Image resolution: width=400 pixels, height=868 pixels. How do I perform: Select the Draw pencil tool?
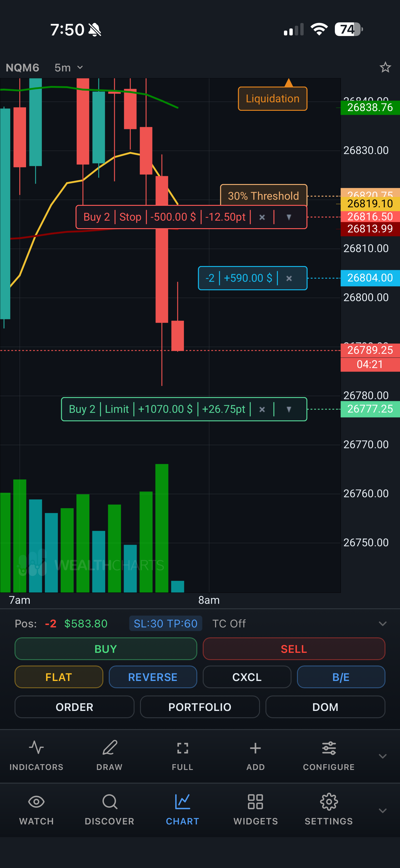pyautogui.click(x=109, y=753)
